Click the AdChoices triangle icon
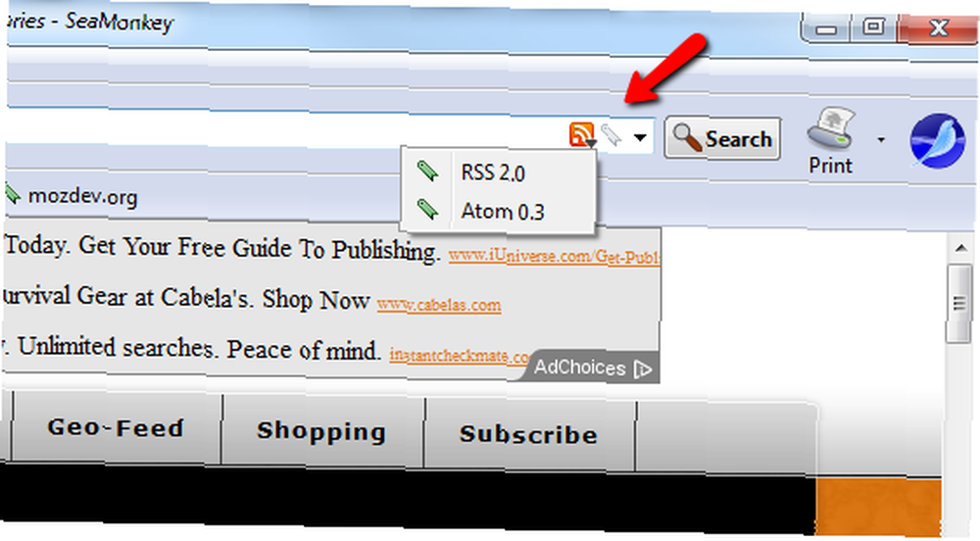 click(x=643, y=369)
